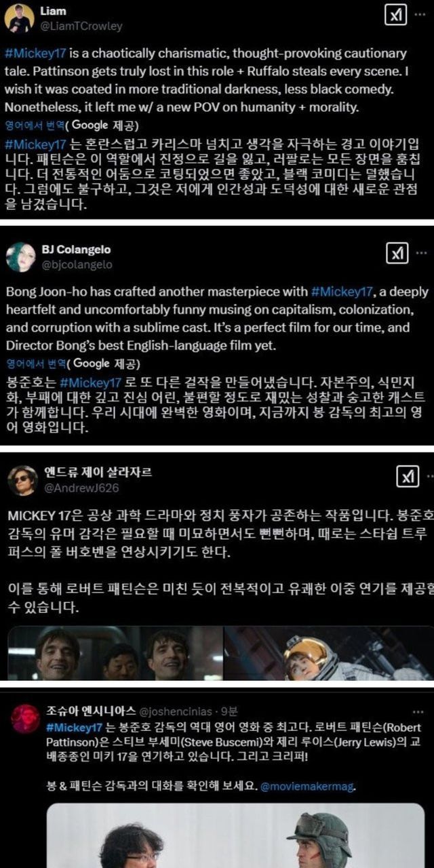Click Liam's profile avatar
The height and width of the screenshot is (868, 434).
pos(20,18)
